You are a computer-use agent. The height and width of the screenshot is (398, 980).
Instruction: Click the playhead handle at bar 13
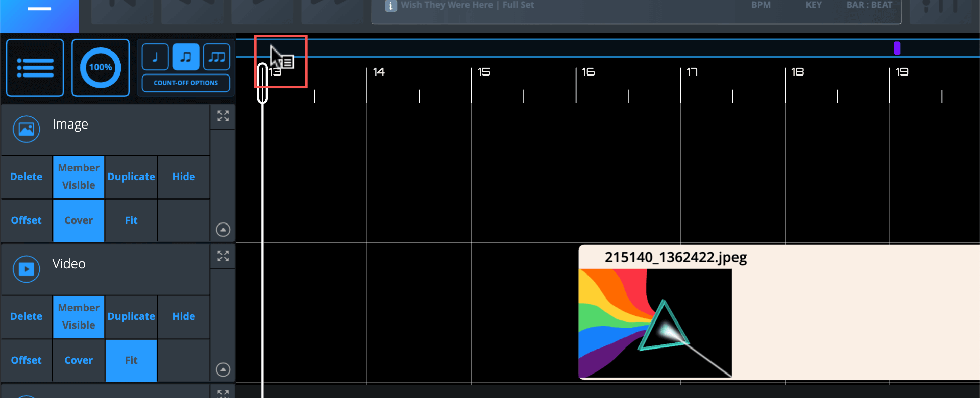[262, 83]
